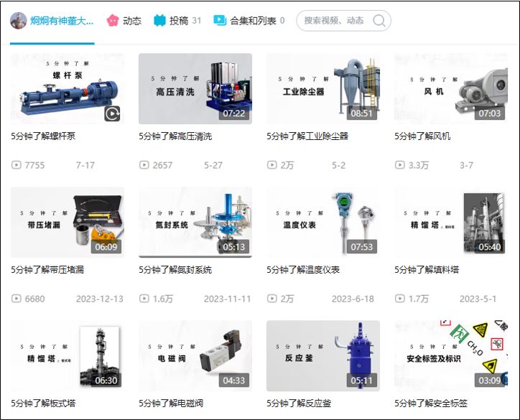Select the 反应釜 video thumbnail
Image resolution: width=520 pixels, height=420 pixels.
coord(323,355)
